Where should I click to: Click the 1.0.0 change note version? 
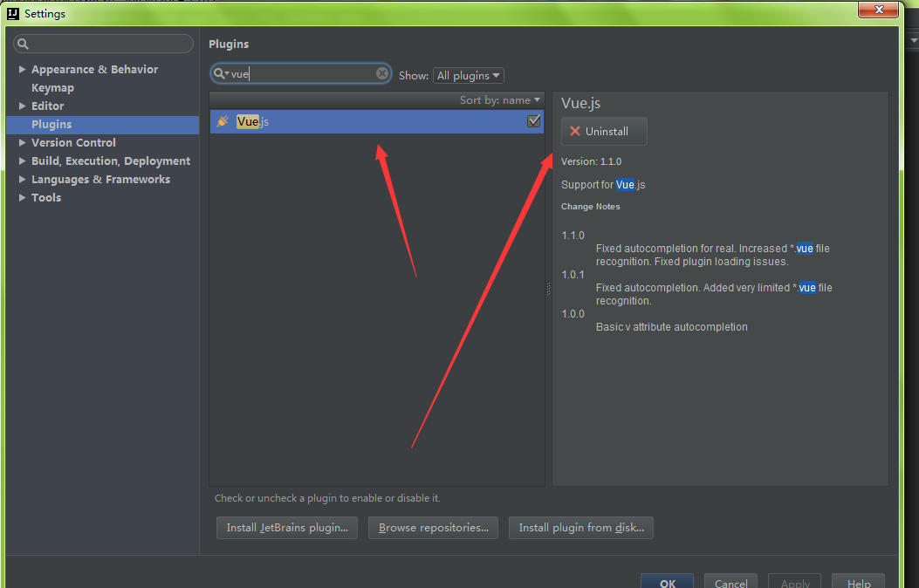tap(573, 314)
